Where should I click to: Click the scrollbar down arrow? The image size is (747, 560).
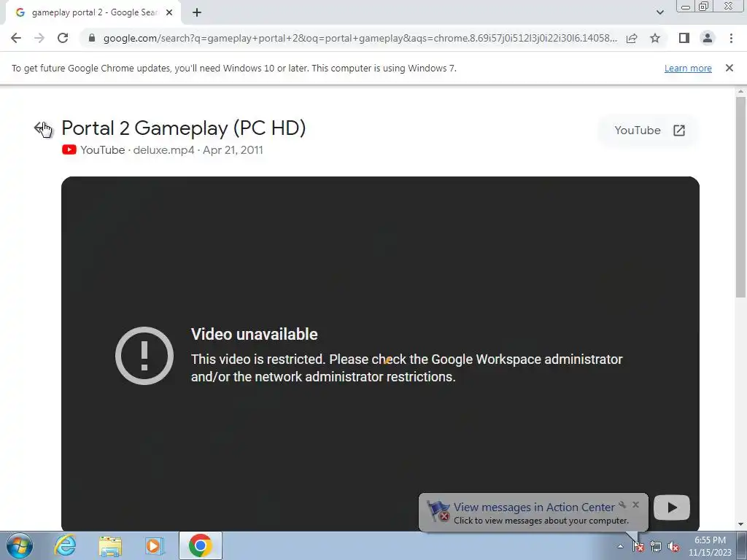(x=740, y=524)
